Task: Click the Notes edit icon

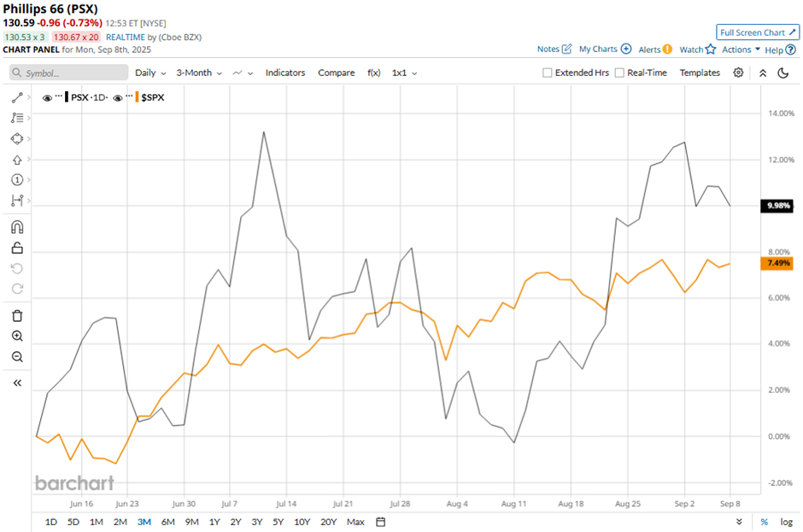Action: point(566,49)
